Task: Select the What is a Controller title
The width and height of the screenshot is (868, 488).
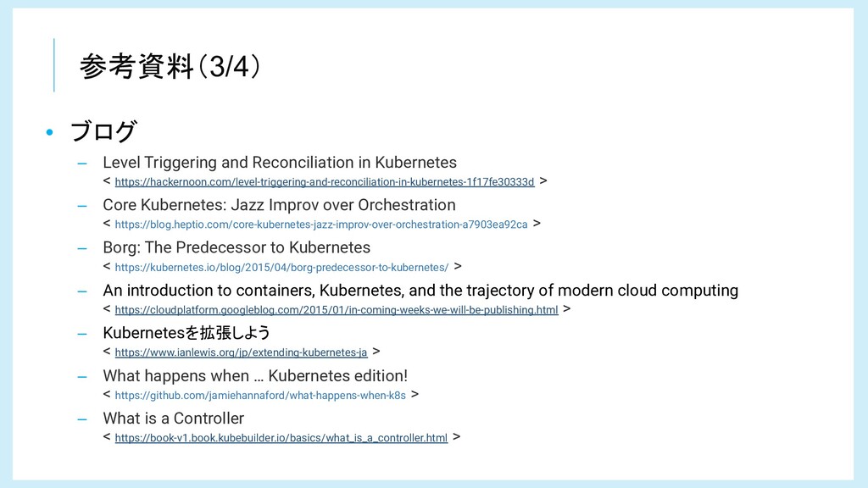Action: pos(173,419)
